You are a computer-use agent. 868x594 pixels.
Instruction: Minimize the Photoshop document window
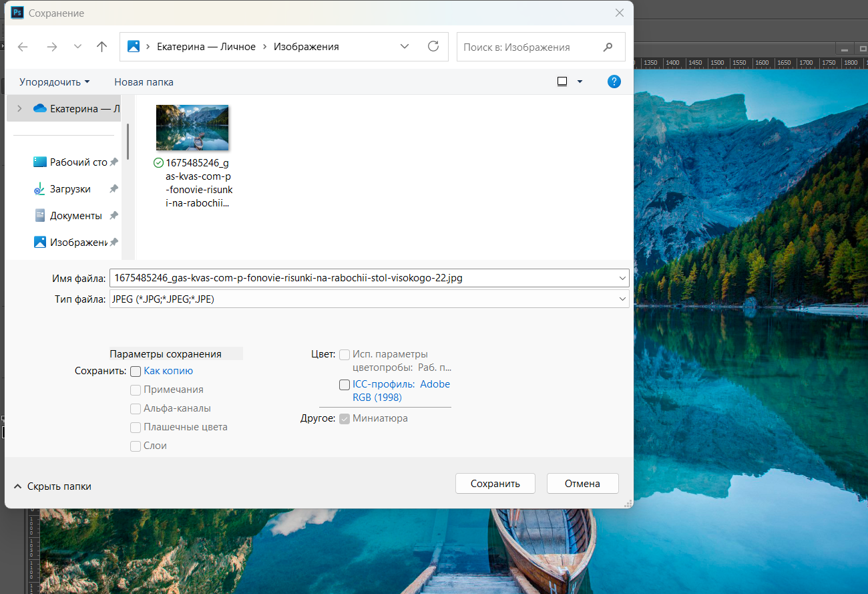(845, 49)
